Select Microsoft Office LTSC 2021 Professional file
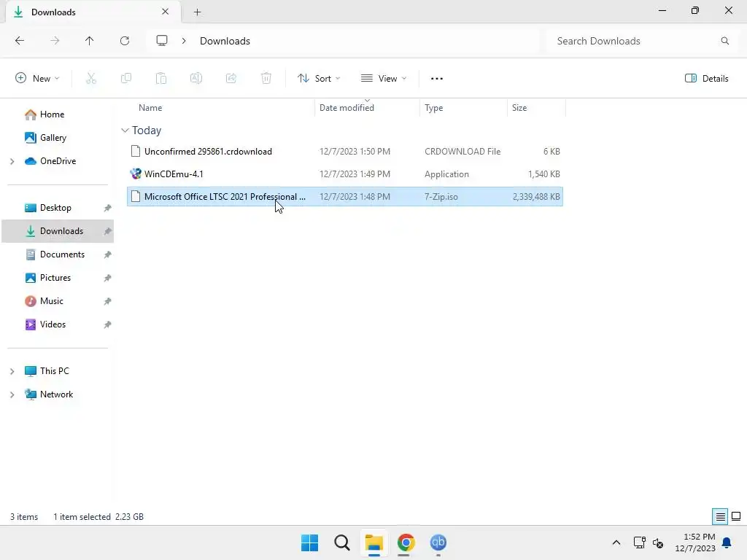Viewport: 747px width, 560px height. (x=345, y=197)
